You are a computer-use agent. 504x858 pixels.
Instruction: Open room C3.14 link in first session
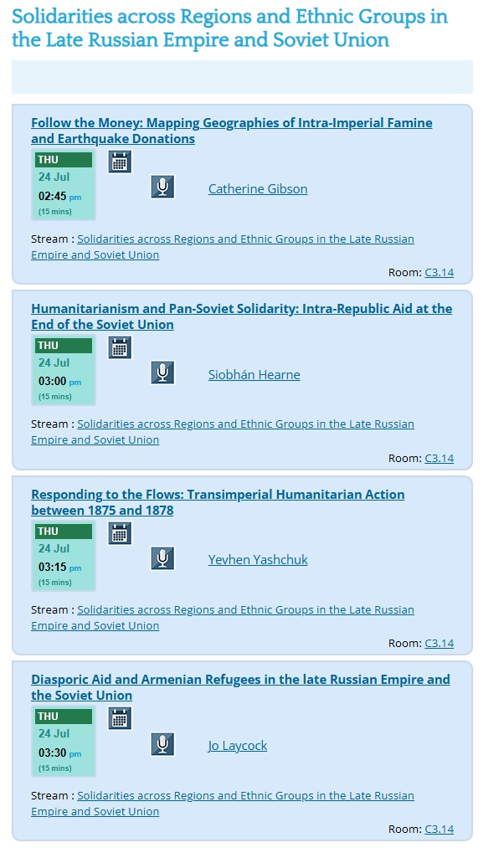pyautogui.click(x=439, y=273)
